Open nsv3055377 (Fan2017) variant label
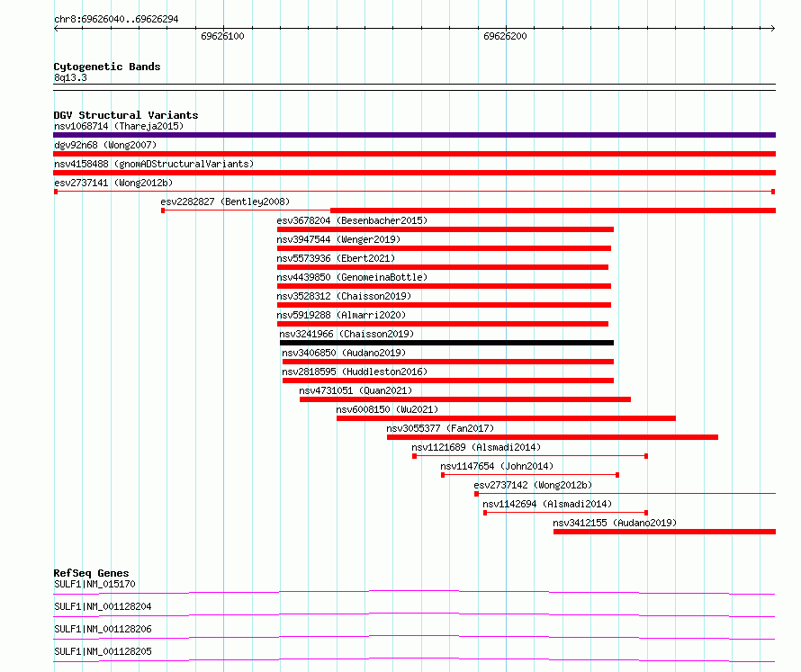Viewport: 801px width, 672px height. (x=440, y=428)
